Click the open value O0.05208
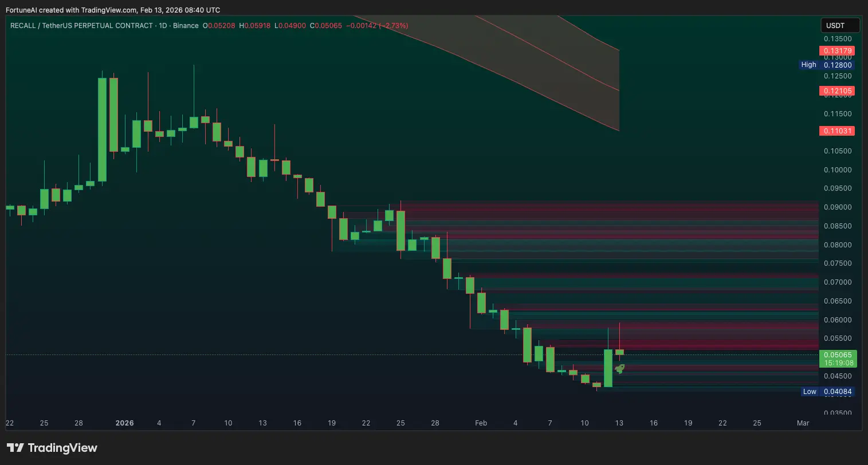 tap(219, 26)
